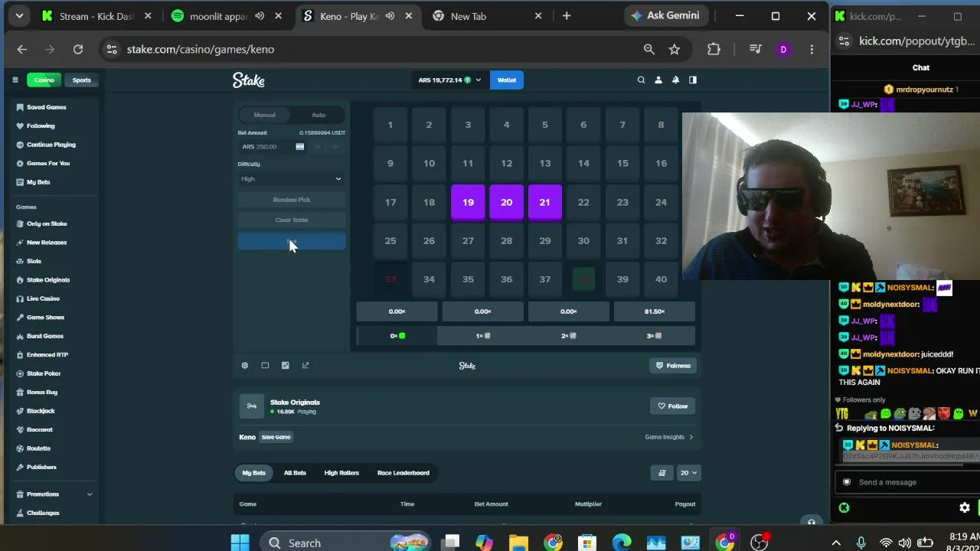Open Slots in the sidebar

pyautogui.click(x=34, y=261)
